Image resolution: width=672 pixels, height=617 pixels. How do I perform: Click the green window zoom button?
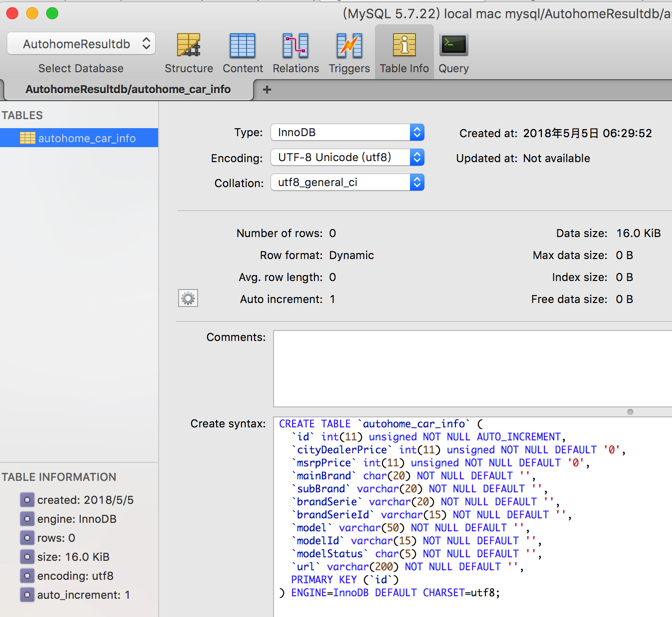point(52,13)
